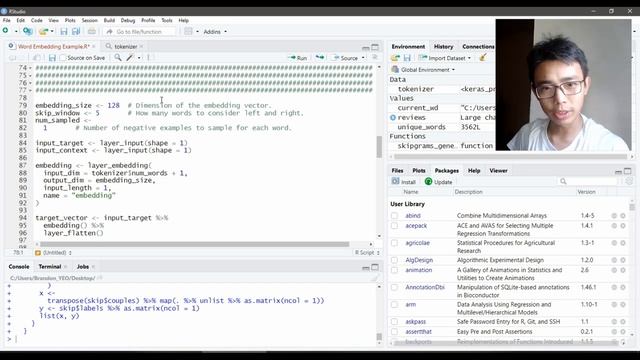Image resolution: width=640 pixels, height=360 pixels.
Task: Open New File dropdown arrow
Action: click(x=16, y=31)
